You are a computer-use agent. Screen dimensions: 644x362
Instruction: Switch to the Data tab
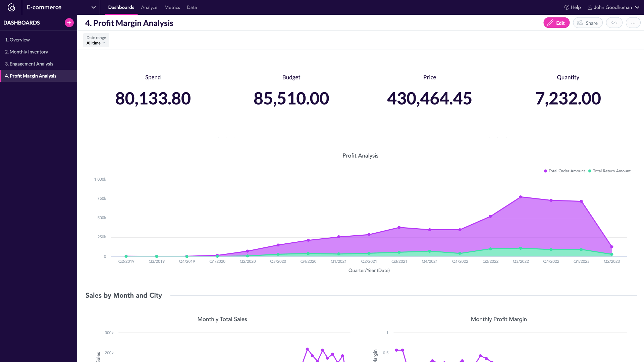tap(192, 7)
